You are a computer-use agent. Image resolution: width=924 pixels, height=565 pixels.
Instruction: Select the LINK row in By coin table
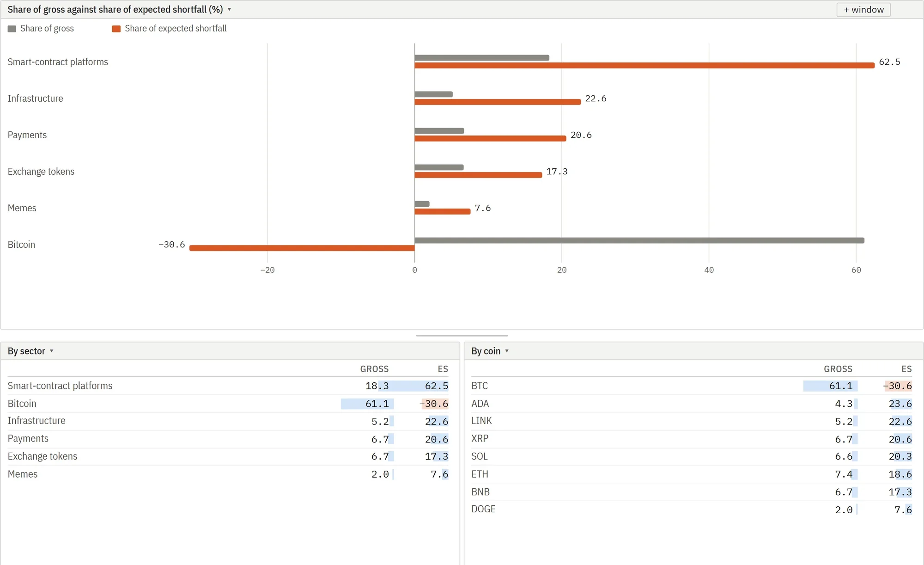[x=692, y=421]
